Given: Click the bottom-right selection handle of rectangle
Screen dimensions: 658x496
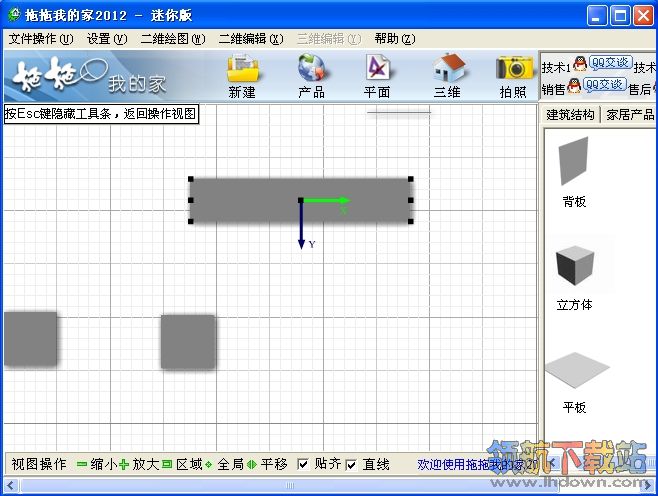Looking at the screenshot, I should pos(411,221).
